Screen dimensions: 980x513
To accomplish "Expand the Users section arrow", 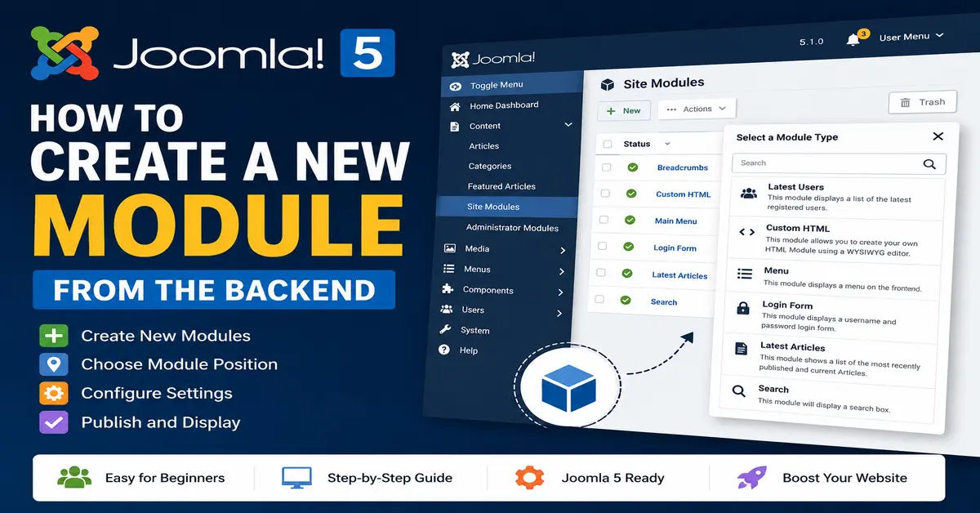I will point(559,313).
